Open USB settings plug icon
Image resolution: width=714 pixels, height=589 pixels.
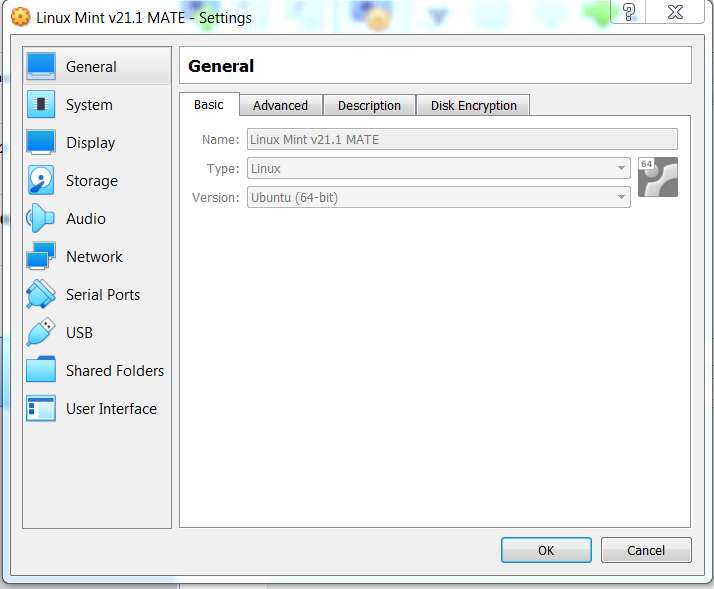click(x=41, y=332)
